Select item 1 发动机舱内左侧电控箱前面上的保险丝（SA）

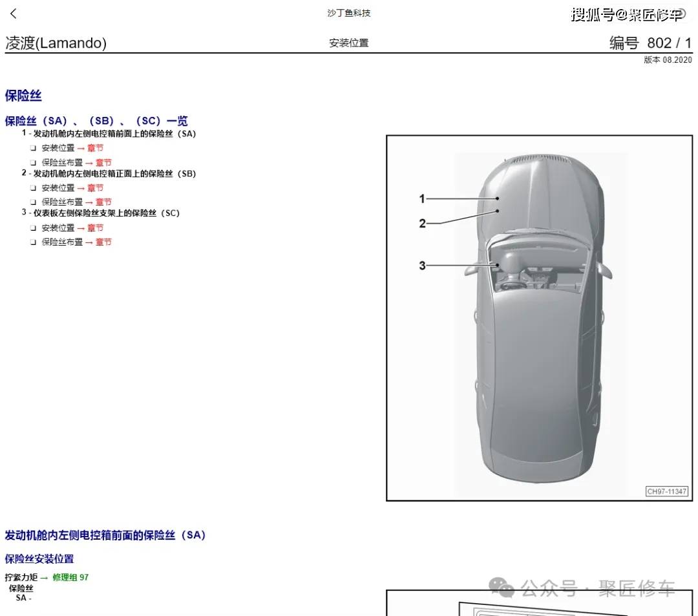click(x=109, y=134)
